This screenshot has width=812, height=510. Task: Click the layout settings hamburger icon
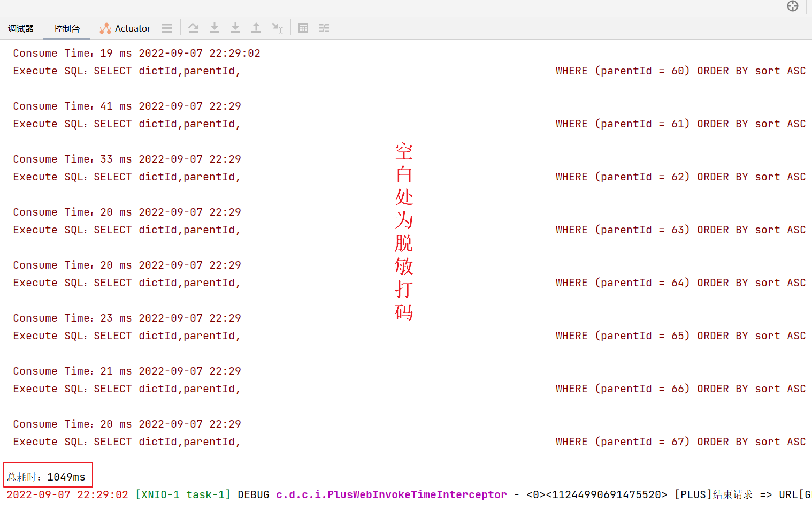tap(167, 28)
